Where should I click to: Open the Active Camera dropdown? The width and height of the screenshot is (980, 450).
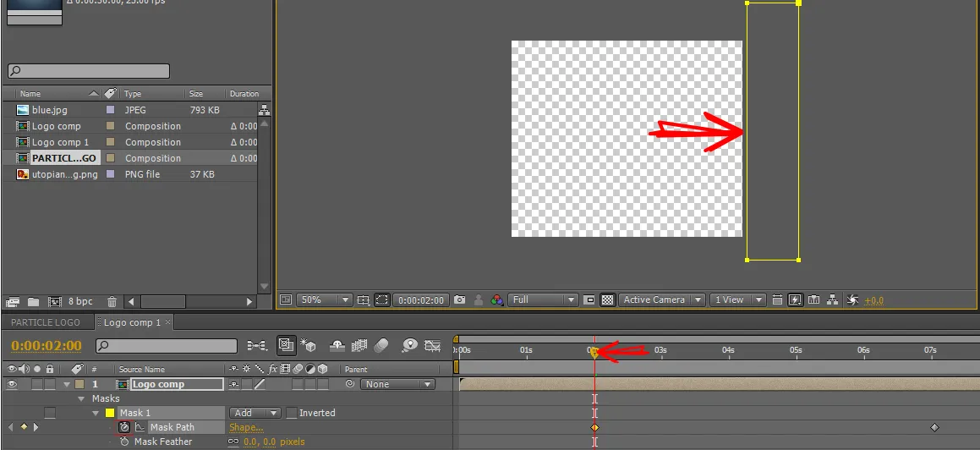click(662, 300)
